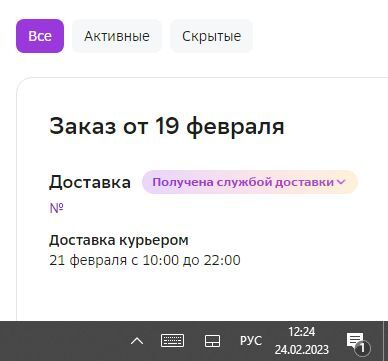Click the touchpad icon in the system tray
This screenshot has width=388, height=361.
point(212,341)
